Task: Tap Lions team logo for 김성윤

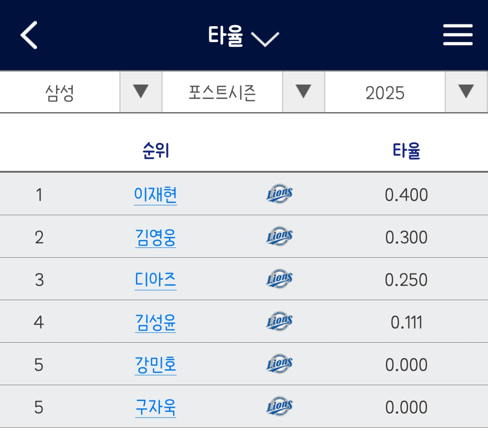Action: [x=279, y=322]
